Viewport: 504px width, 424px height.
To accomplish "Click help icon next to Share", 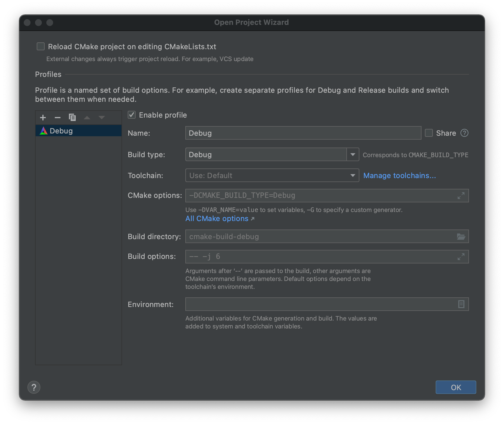I will tap(464, 133).
